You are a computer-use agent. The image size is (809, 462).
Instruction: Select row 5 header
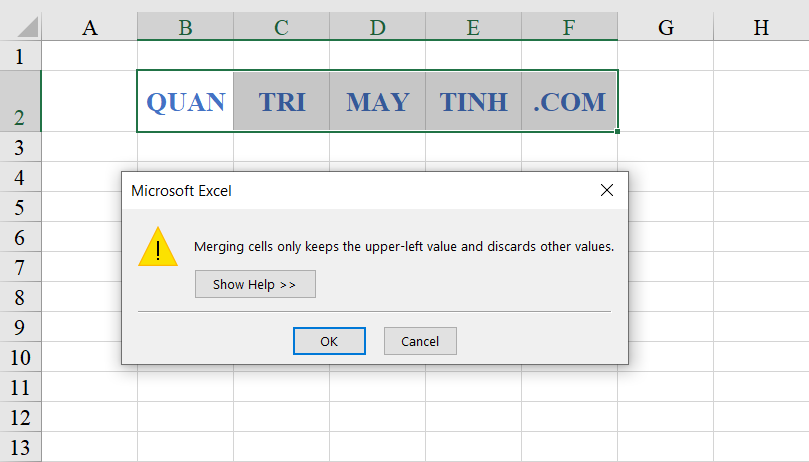click(20, 207)
